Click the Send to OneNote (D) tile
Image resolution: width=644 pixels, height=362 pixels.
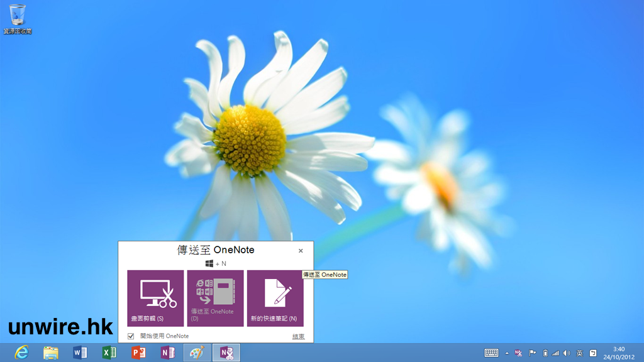click(215, 298)
